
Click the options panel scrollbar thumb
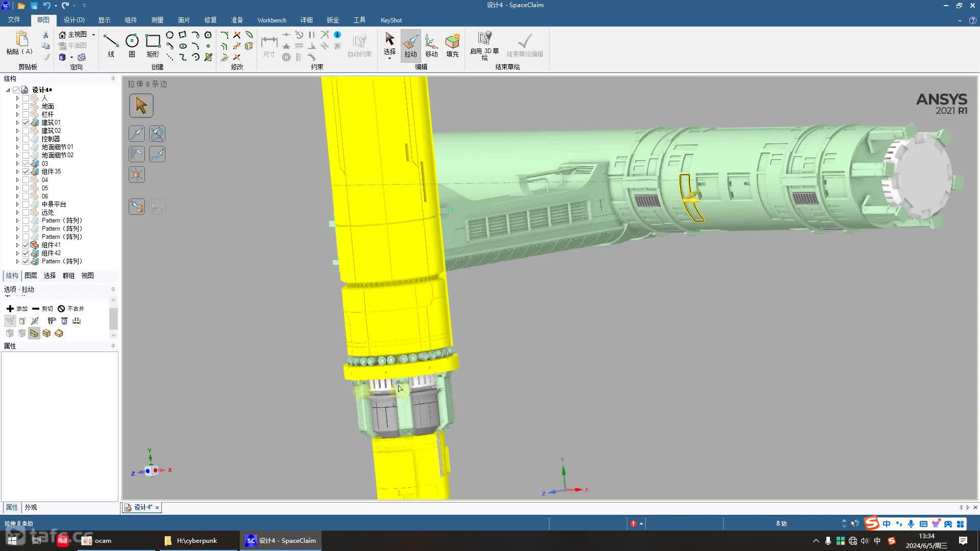pos(113,318)
